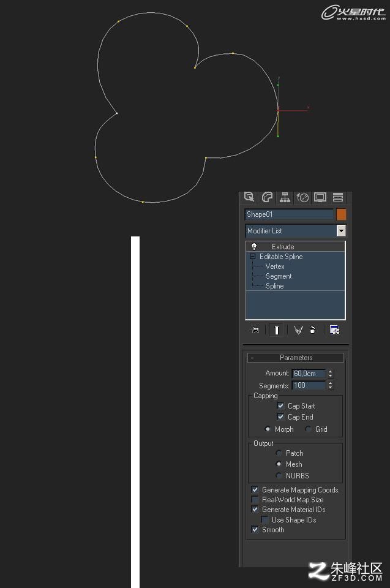Decrease Segments with spinner down arrow

click(x=330, y=387)
